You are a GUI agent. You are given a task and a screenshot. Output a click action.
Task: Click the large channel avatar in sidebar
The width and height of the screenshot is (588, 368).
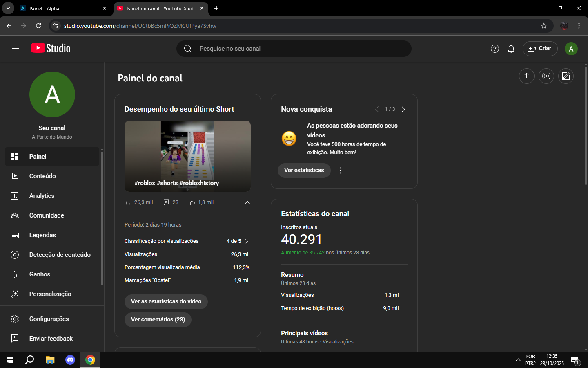click(x=52, y=94)
